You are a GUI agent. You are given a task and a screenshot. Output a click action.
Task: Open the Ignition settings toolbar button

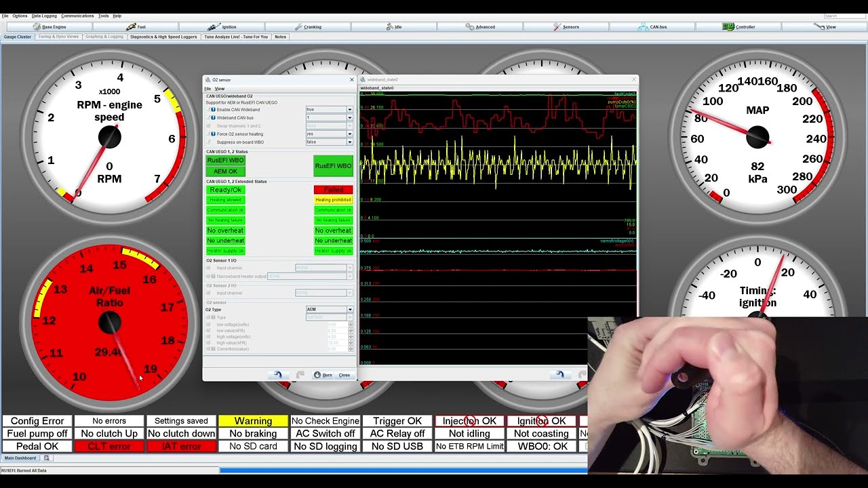[222, 27]
